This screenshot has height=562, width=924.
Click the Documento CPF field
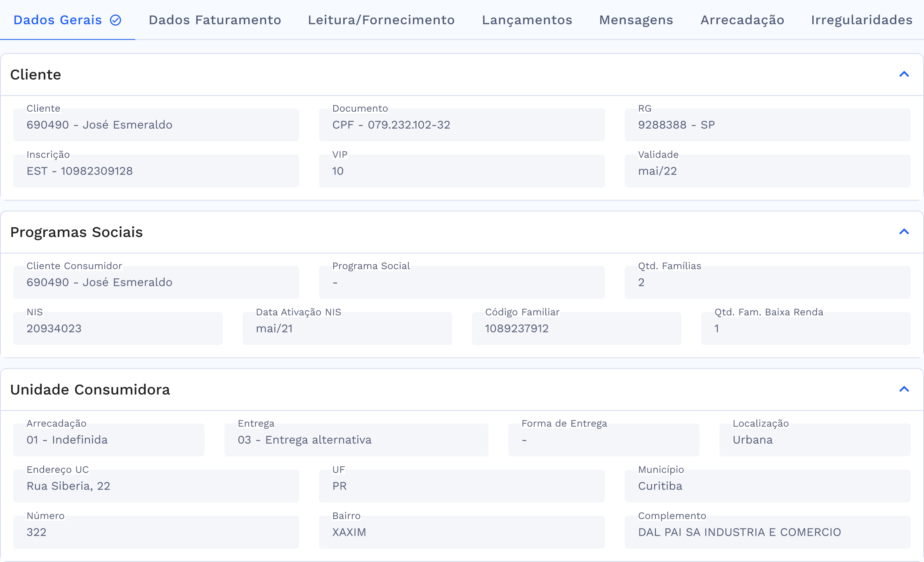click(462, 125)
